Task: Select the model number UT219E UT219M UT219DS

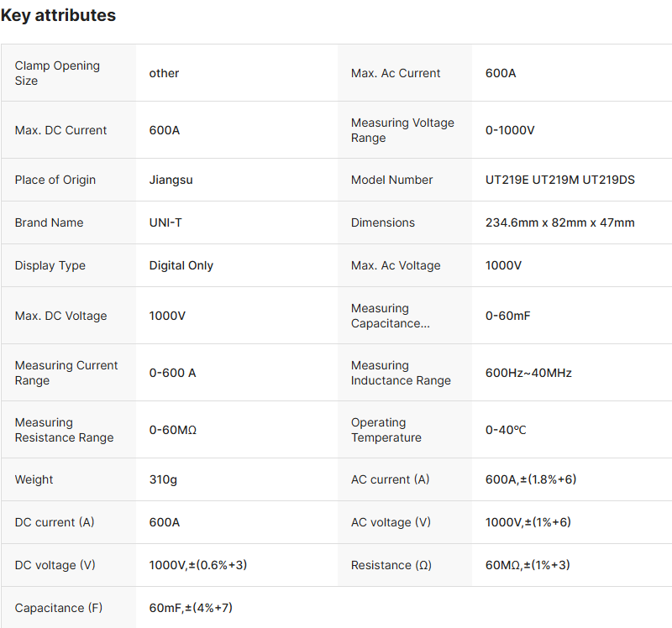Action: 559,180
